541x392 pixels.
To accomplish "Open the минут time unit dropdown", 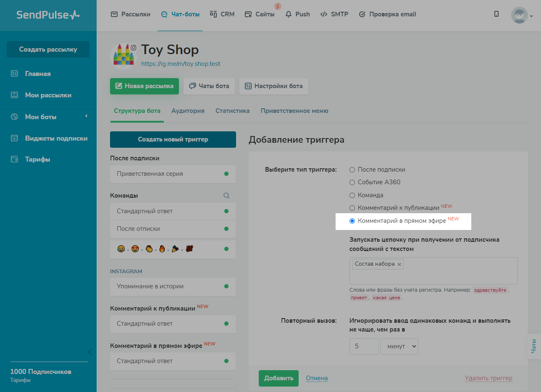I will coord(399,346).
